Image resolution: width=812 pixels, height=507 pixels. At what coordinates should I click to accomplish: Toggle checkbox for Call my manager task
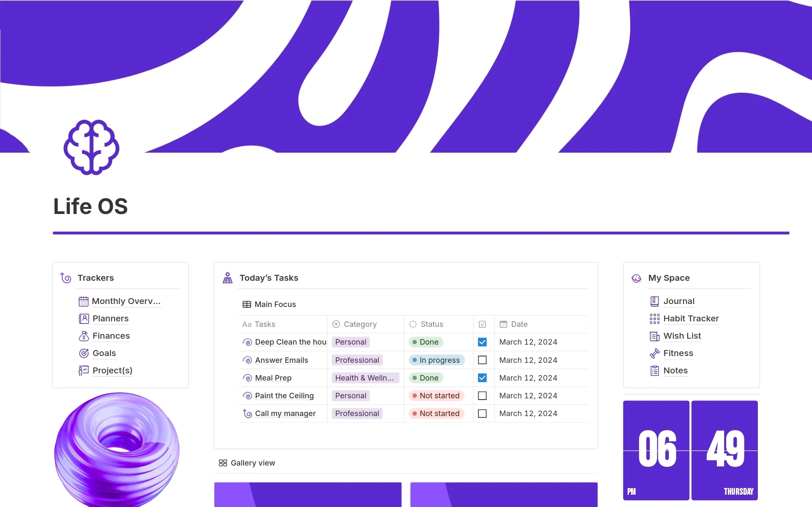pos(483,414)
